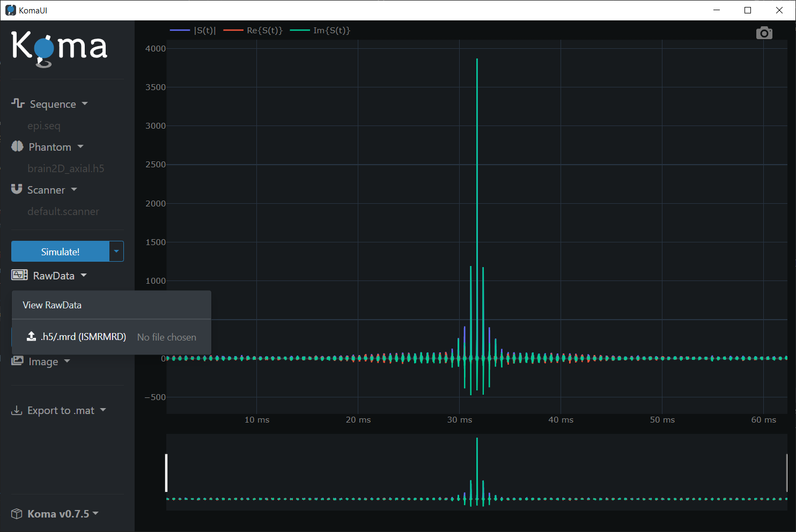Expand the Image dropdown menu
Screen dimensions: 796x532
pyautogui.click(x=43, y=362)
